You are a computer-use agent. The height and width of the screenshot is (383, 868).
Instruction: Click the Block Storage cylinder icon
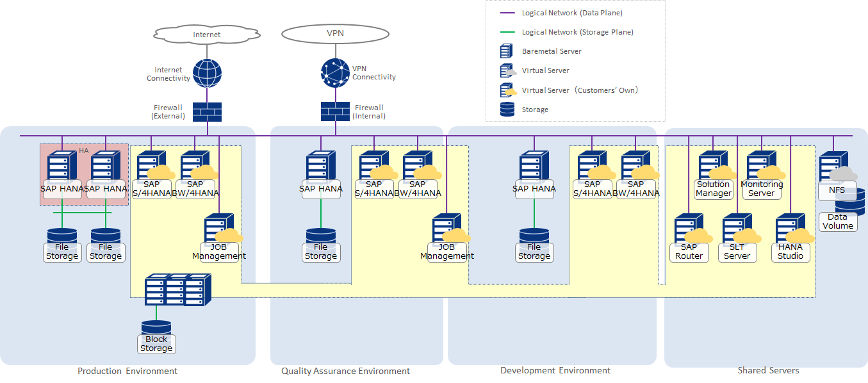coord(156,328)
